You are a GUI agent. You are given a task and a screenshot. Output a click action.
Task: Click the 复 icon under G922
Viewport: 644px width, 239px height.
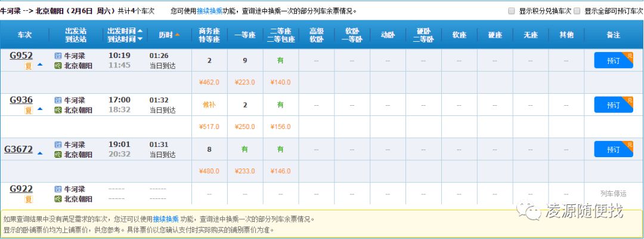click(29, 199)
